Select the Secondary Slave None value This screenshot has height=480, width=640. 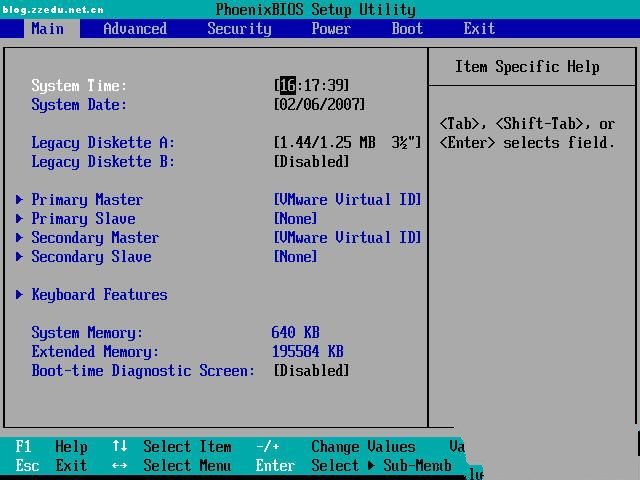tap(295, 256)
